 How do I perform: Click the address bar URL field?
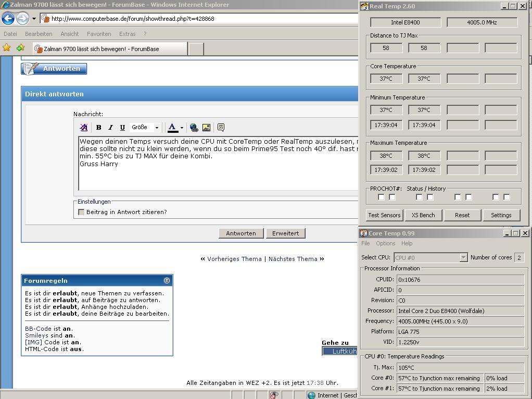point(199,19)
